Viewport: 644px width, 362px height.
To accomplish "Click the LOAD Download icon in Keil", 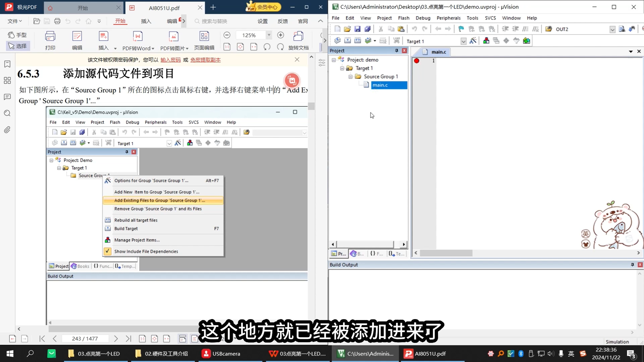I will (x=397, y=40).
